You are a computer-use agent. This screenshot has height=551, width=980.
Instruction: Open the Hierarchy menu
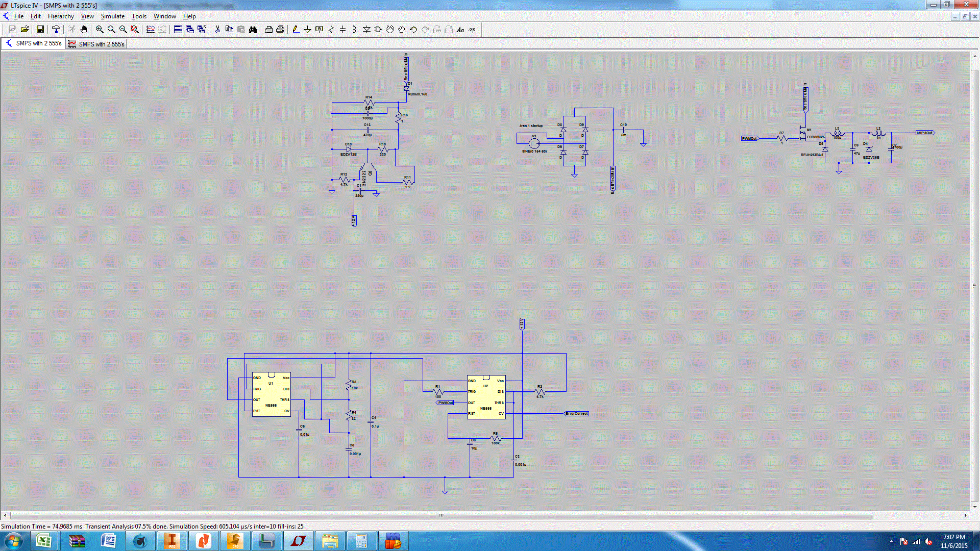(61, 16)
